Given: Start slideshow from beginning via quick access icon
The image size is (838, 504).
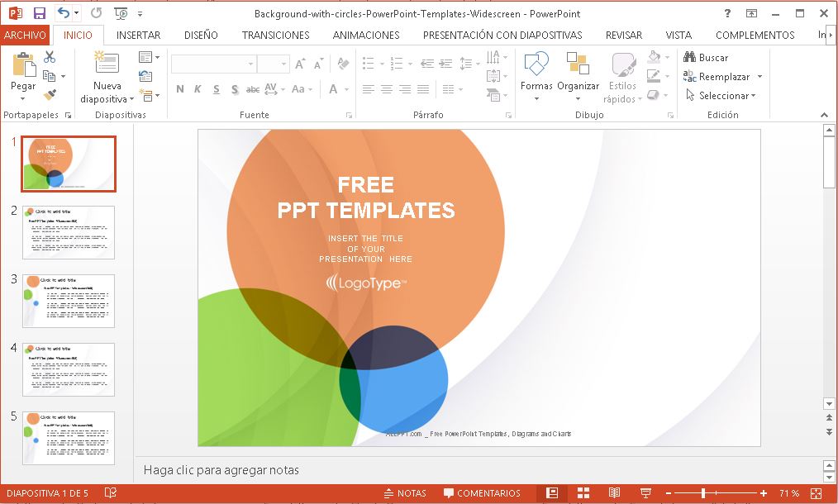Looking at the screenshot, I should [x=121, y=13].
